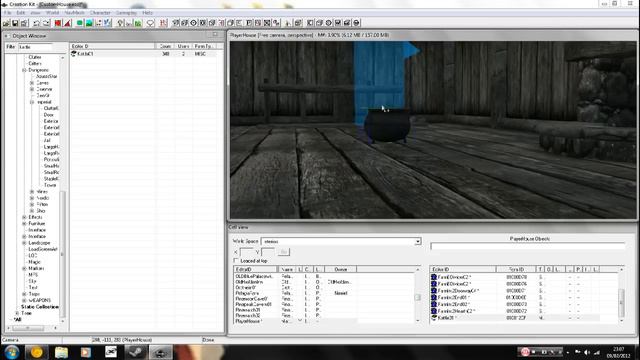Expand the Markers tree node
The height and width of the screenshot is (360, 640).
(24, 269)
